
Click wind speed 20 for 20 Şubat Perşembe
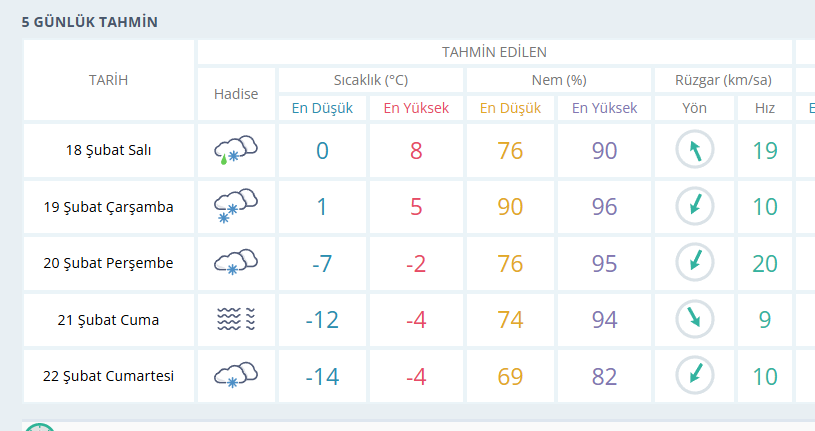(x=765, y=264)
